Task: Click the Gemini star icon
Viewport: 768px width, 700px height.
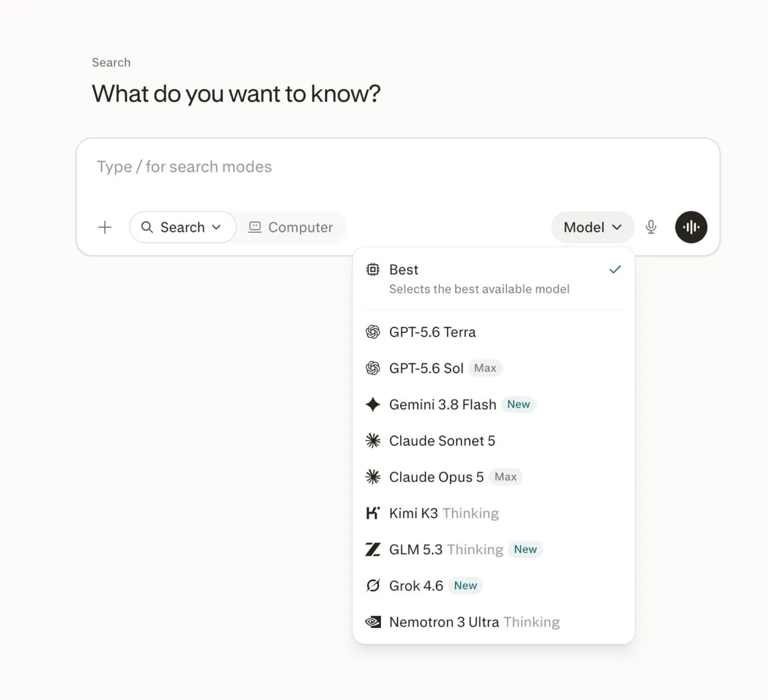Action: tap(373, 405)
